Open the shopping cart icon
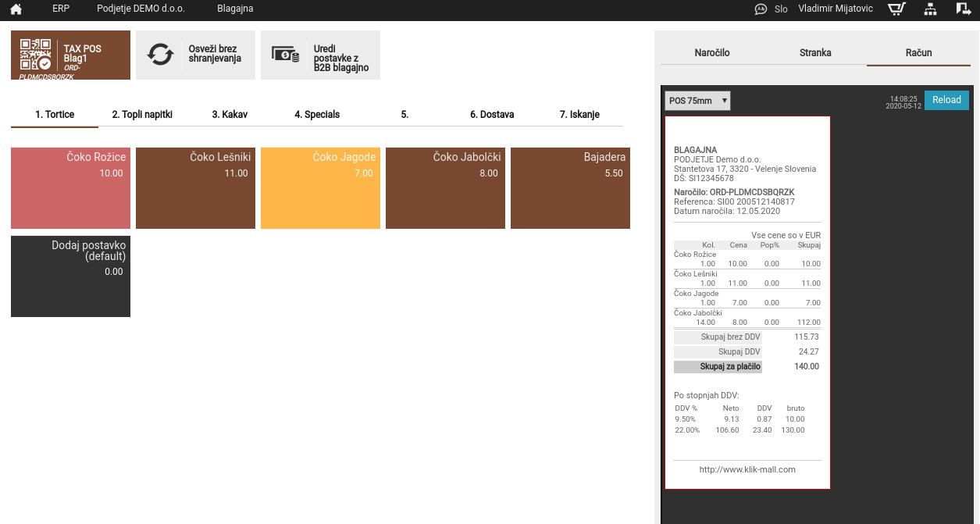This screenshot has width=980, height=524. [x=897, y=9]
